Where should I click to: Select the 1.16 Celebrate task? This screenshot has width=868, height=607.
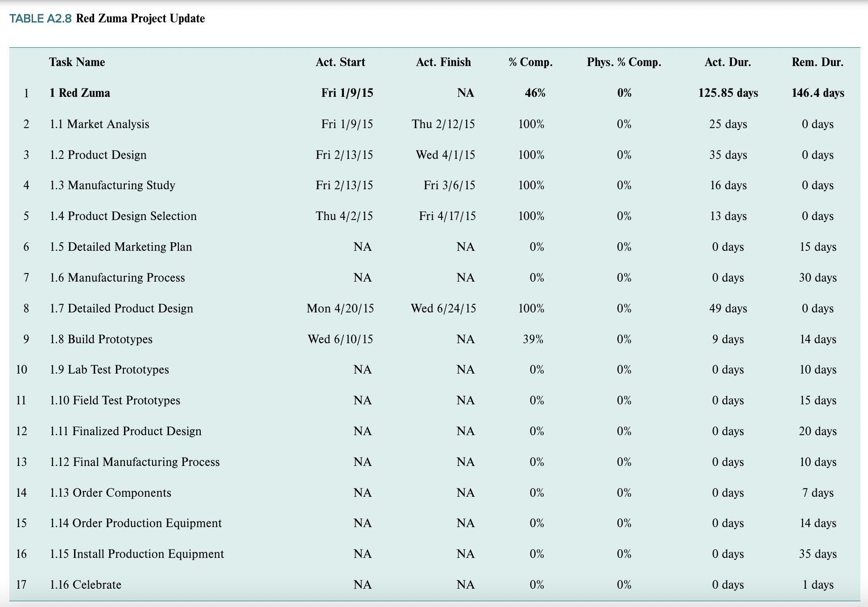click(85, 585)
